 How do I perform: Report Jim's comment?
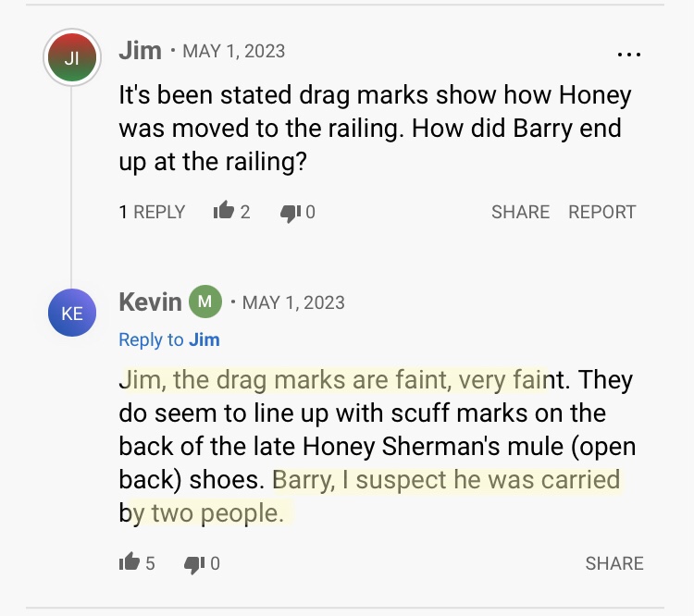(601, 212)
